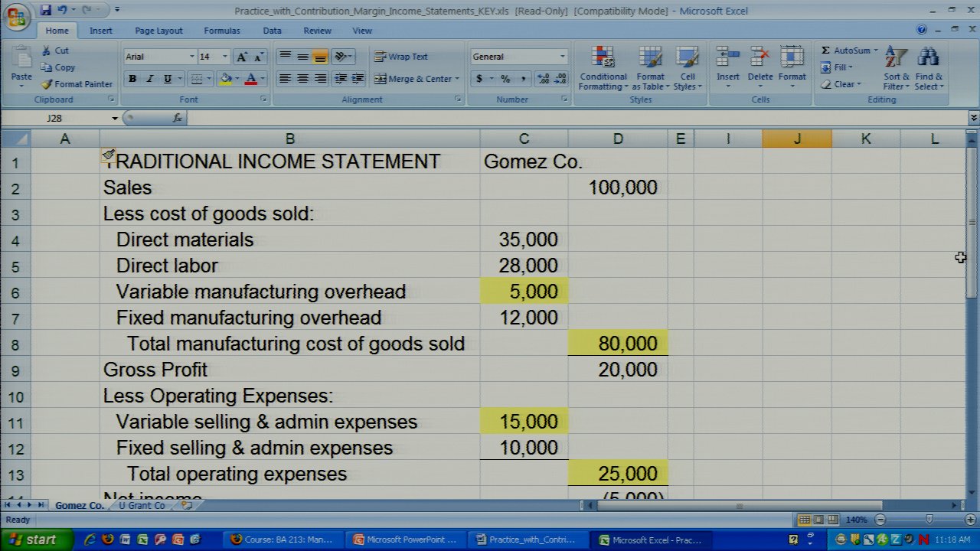Click the zoom level slider
This screenshot has width=980, height=551.
(x=929, y=520)
